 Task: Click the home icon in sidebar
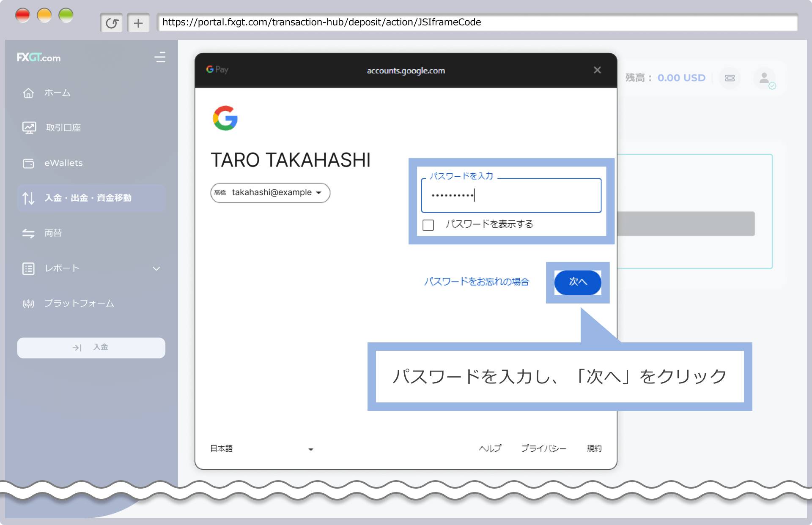[28, 93]
